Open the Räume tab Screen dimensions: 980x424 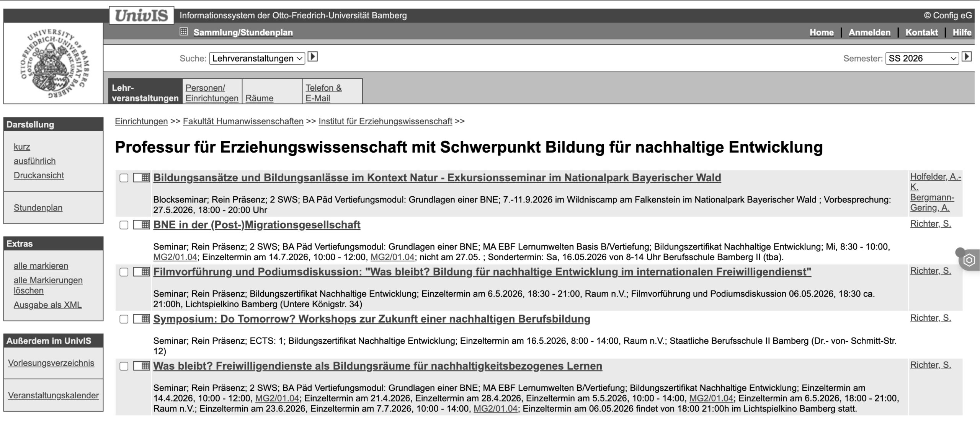(259, 98)
